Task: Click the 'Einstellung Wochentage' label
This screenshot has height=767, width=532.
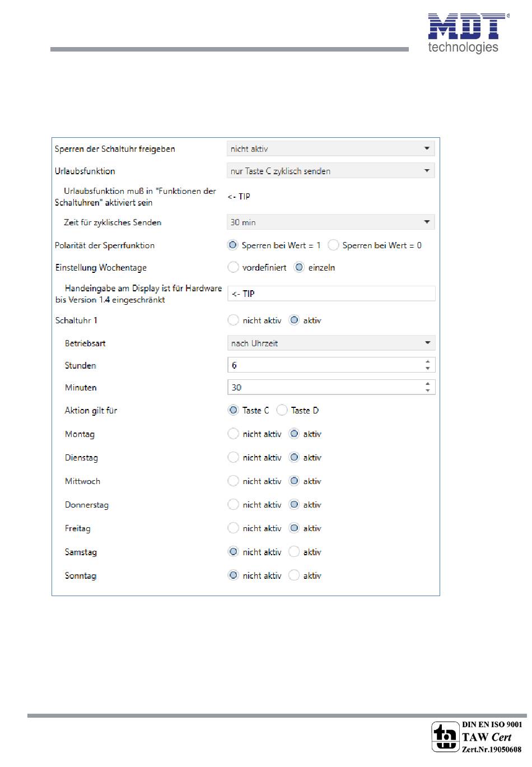Action: click(101, 268)
